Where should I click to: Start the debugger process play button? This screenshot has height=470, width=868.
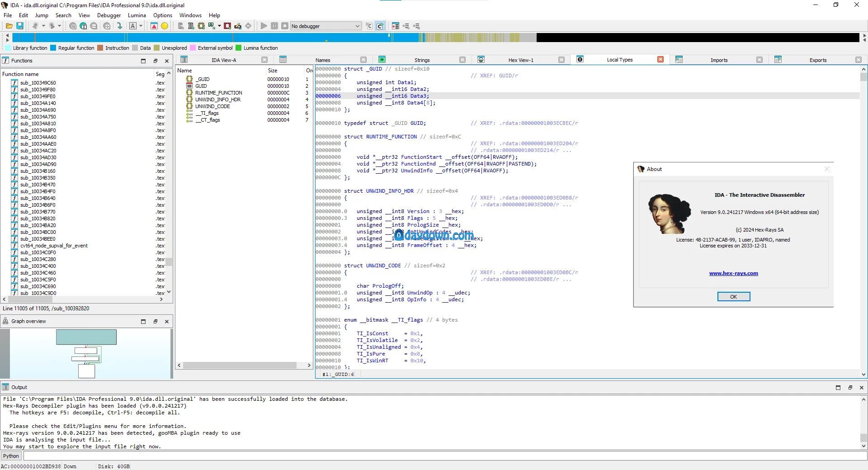coord(264,26)
